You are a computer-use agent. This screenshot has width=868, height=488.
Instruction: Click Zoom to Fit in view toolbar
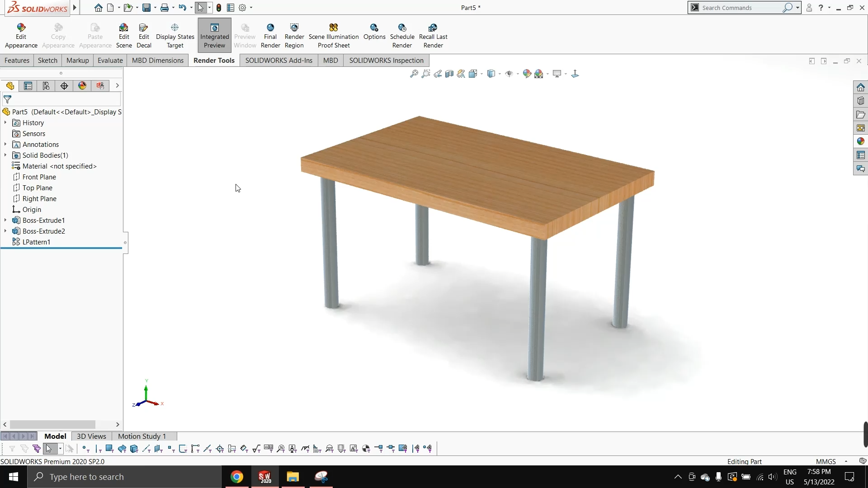tap(414, 74)
